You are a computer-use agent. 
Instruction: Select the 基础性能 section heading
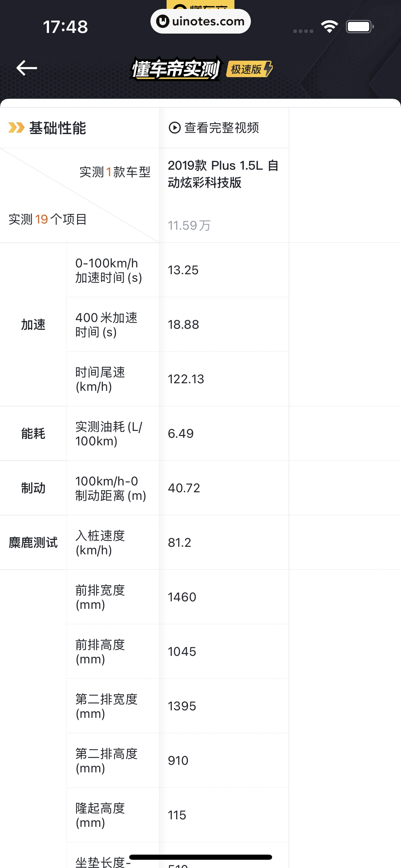pyautogui.click(x=58, y=128)
